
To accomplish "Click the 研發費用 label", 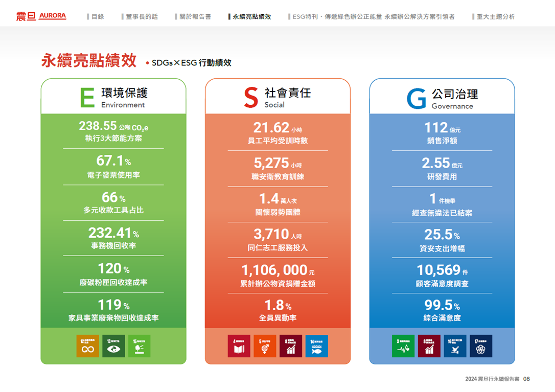I will [x=442, y=176].
